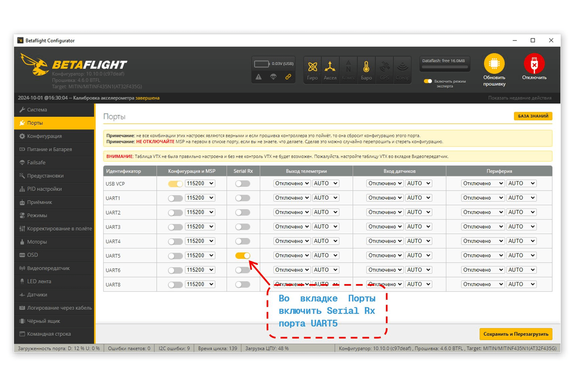Enable Serial Rx for UART2
Screen dimensions: 588x366
click(x=243, y=212)
